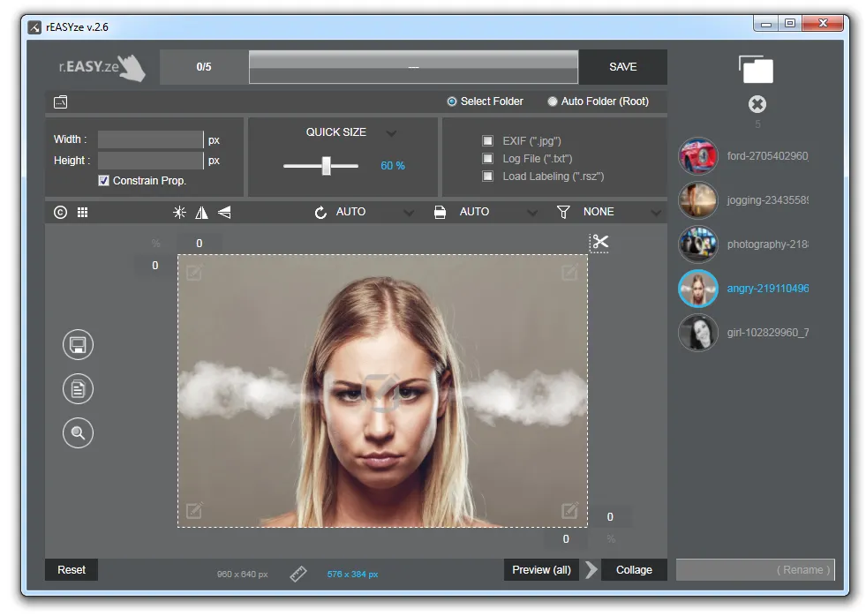
Task: Expand the filter NONE dropdown
Action: tap(656, 213)
